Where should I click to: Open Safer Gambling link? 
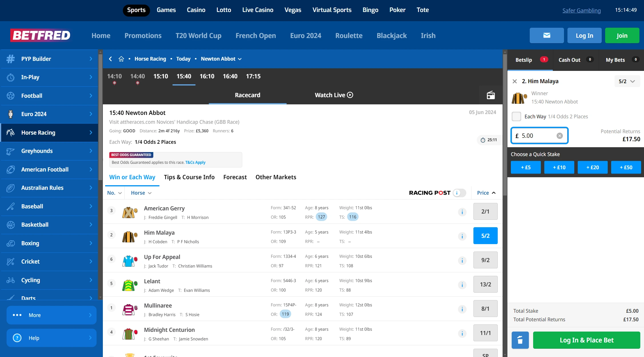click(x=581, y=11)
